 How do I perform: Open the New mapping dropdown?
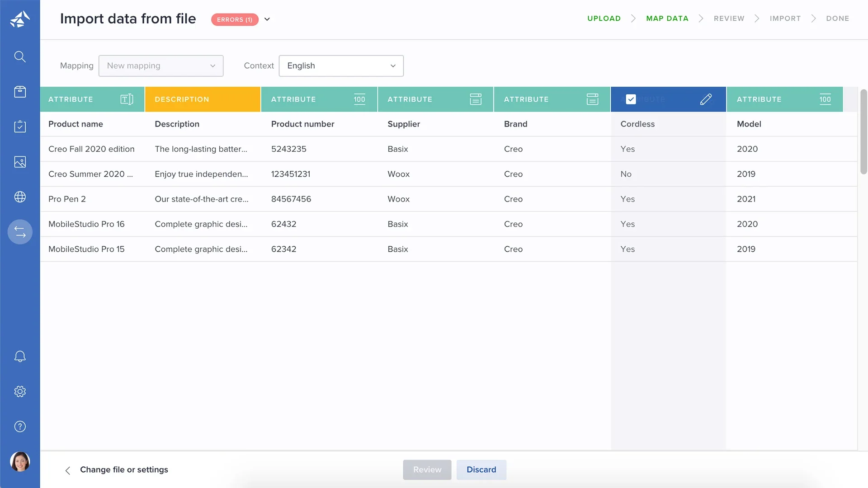(x=161, y=66)
